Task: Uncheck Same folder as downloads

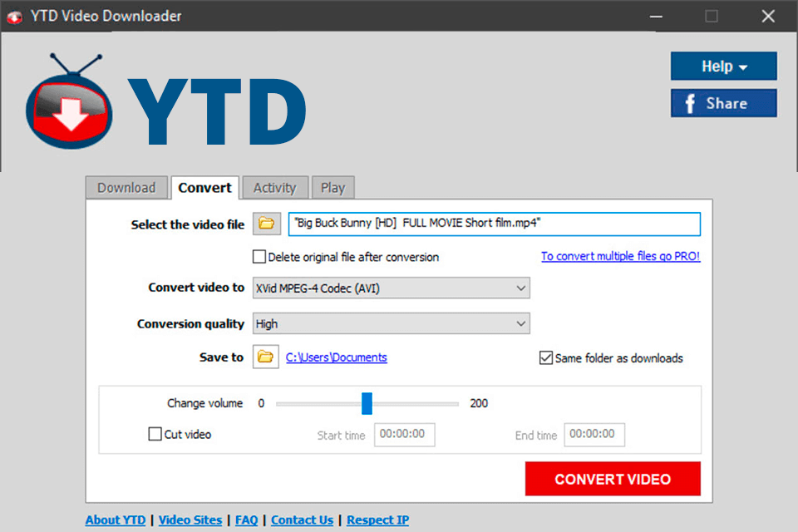Action: click(x=545, y=358)
